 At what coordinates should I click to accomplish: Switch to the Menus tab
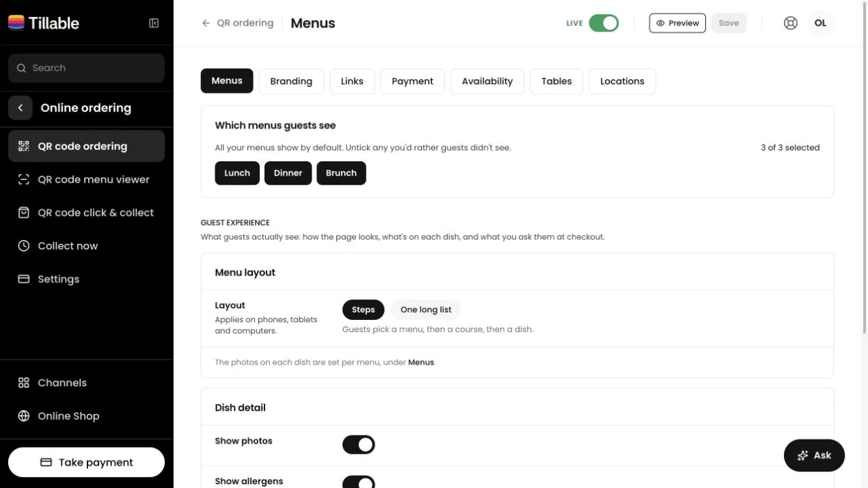(227, 81)
